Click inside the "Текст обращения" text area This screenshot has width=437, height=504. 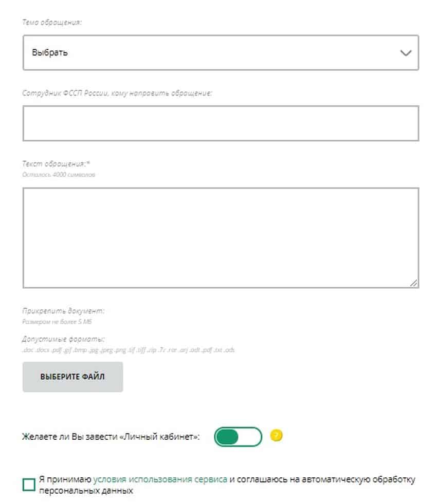[x=221, y=237]
